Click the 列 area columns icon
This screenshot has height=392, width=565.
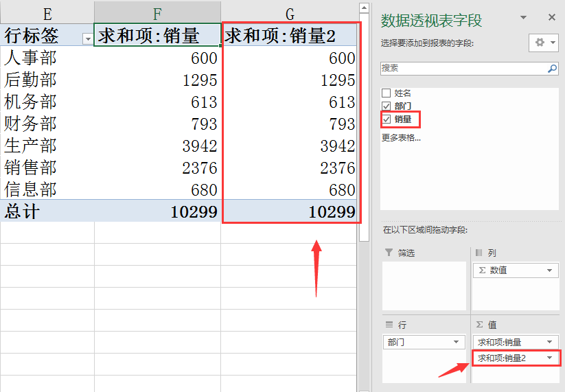tap(479, 253)
